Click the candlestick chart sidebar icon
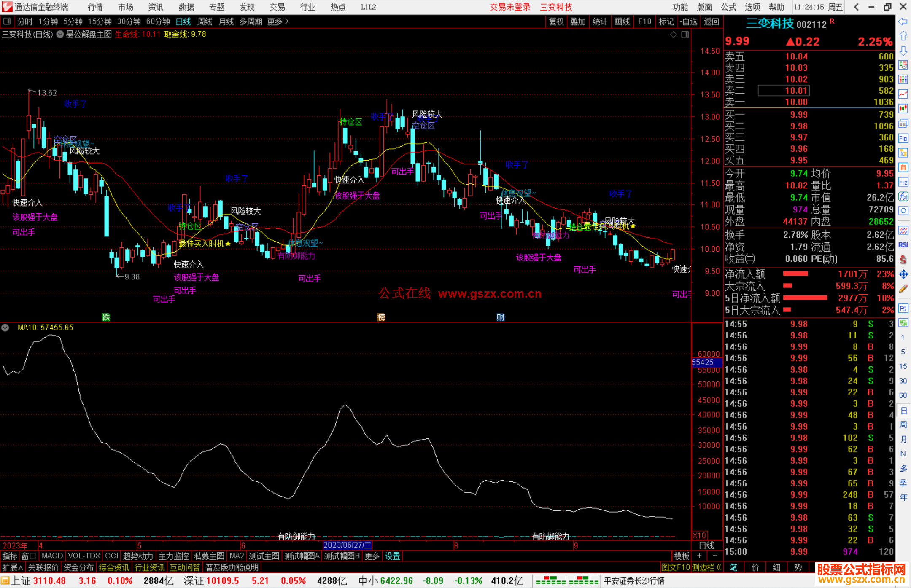 tap(903, 108)
